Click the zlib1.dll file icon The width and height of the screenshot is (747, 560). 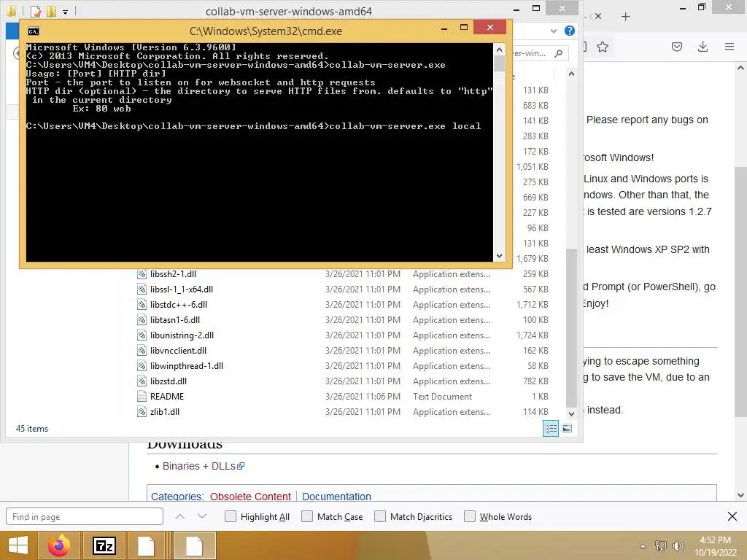point(142,411)
